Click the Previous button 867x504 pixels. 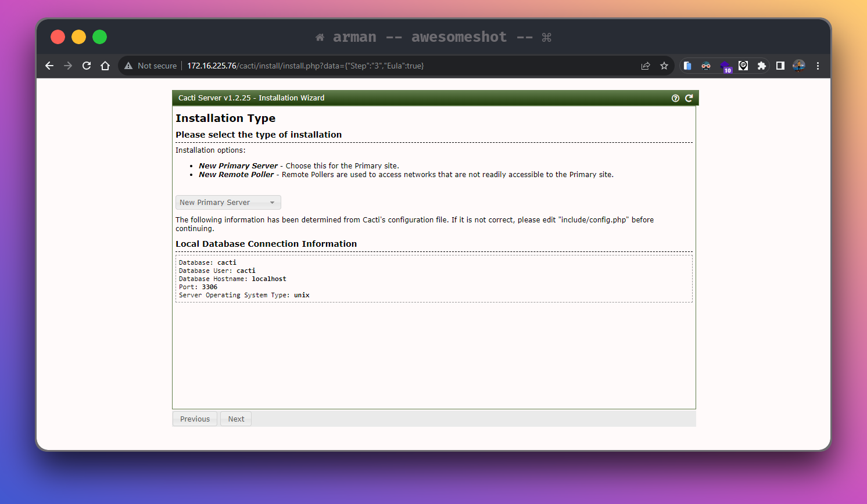[195, 419]
